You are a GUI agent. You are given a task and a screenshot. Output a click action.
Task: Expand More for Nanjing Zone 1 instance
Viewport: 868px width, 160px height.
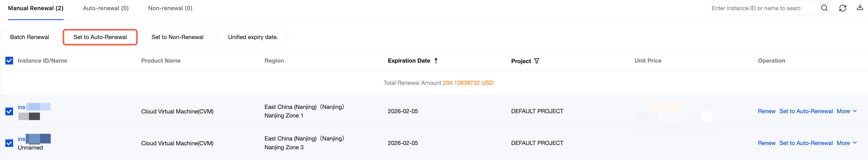click(846, 111)
